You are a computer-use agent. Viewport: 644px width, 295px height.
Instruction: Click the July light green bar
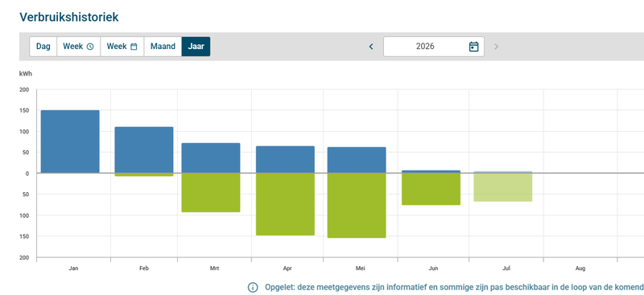[503, 187]
